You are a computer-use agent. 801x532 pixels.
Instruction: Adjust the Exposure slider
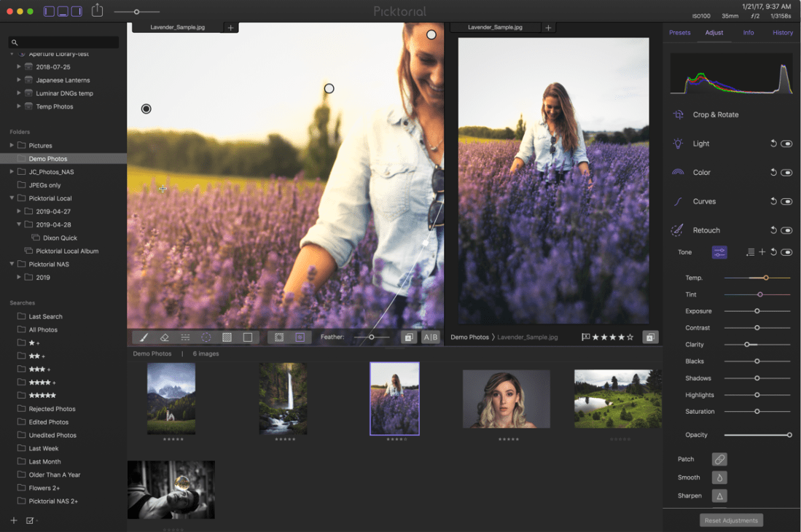pos(757,311)
